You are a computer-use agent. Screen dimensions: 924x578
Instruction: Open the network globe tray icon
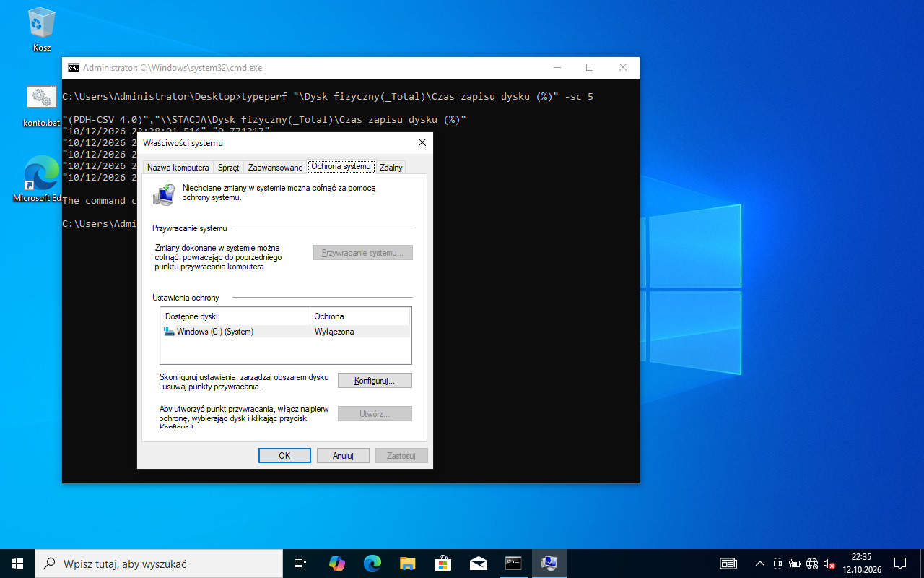coord(811,564)
